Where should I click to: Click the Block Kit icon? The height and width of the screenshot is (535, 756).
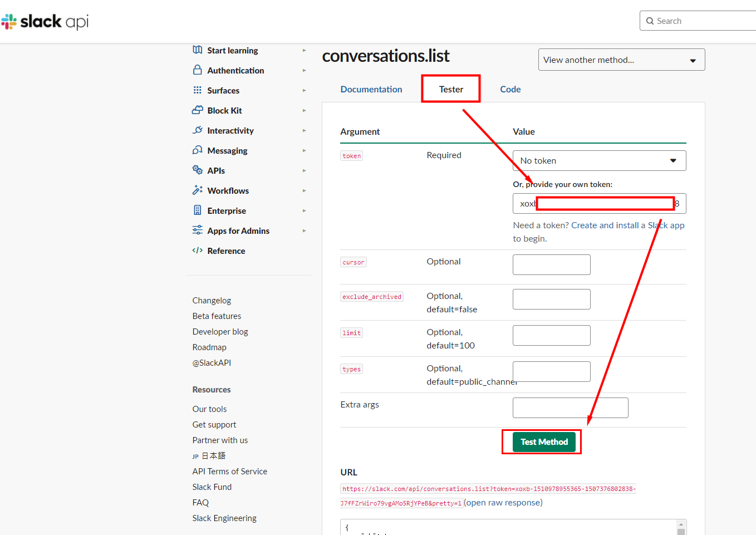pos(198,110)
